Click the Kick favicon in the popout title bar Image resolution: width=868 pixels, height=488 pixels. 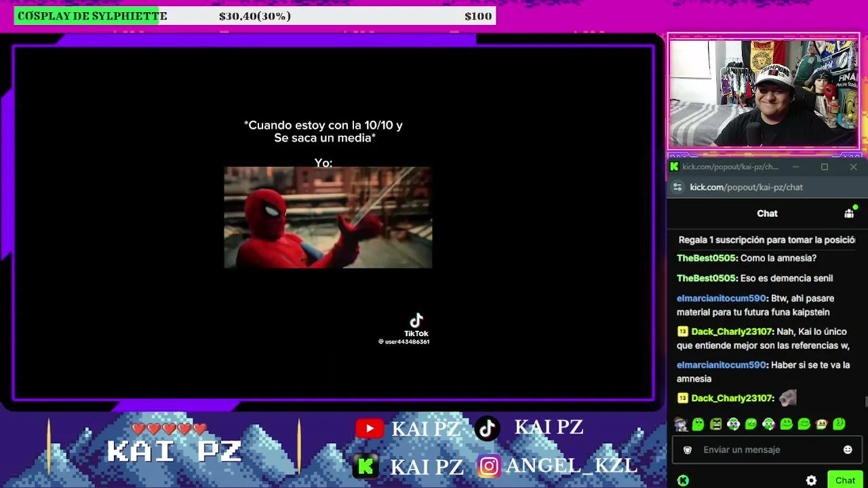674,167
